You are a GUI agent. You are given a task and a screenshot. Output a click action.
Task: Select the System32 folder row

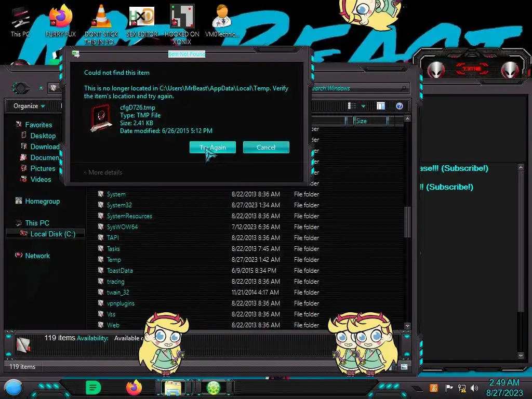245,205
